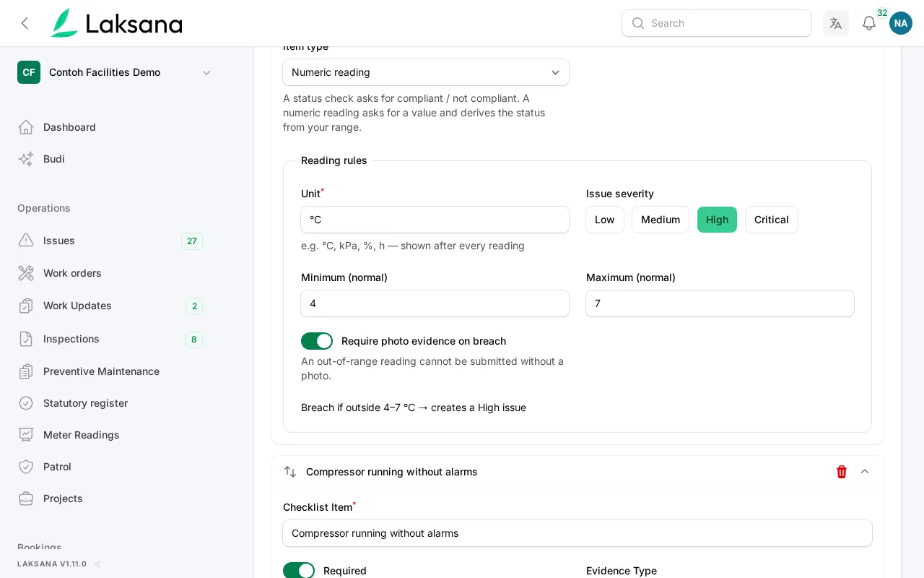Click the Maximum (normal) field
This screenshot has height=578, width=924.
pos(720,303)
